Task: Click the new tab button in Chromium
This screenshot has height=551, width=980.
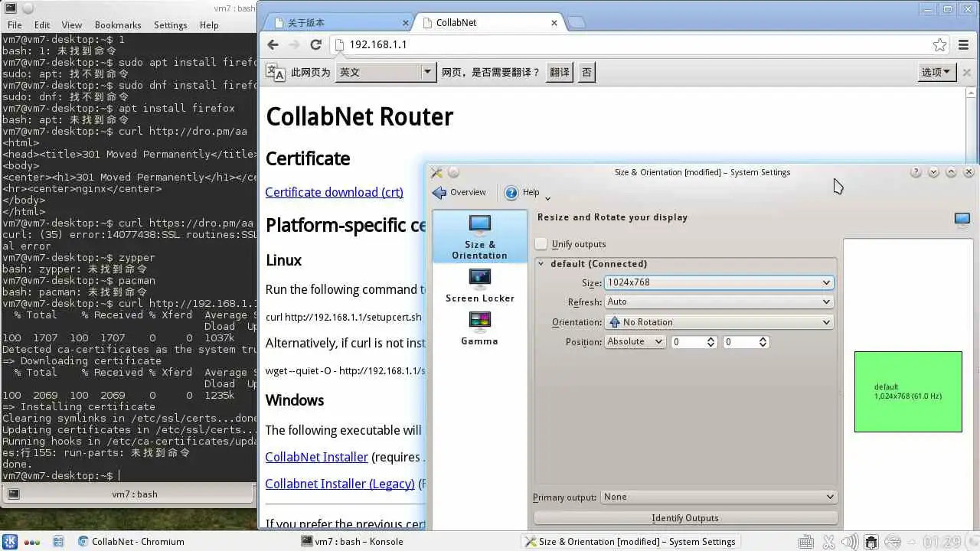Action: (x=576, y=23)
